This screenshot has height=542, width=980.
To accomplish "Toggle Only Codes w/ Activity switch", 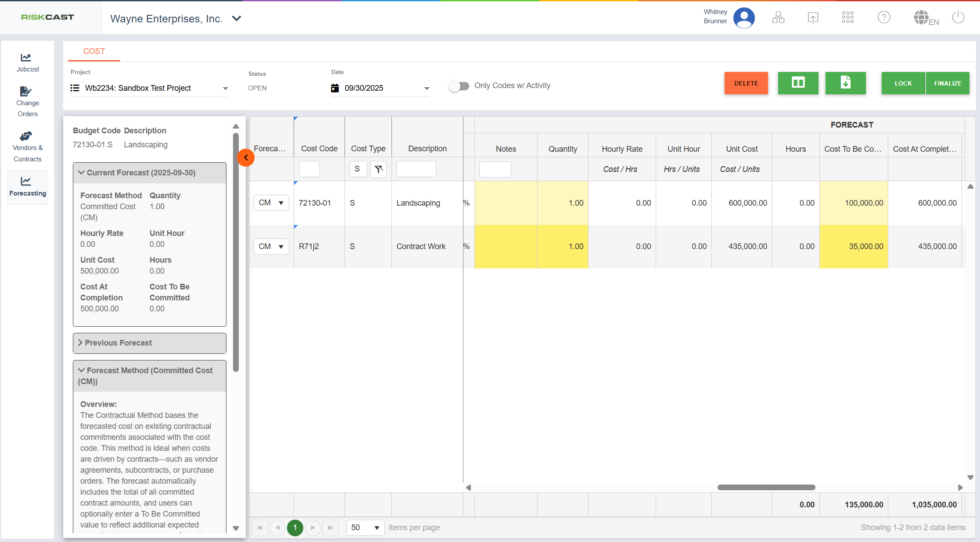I will coord(459,86).
